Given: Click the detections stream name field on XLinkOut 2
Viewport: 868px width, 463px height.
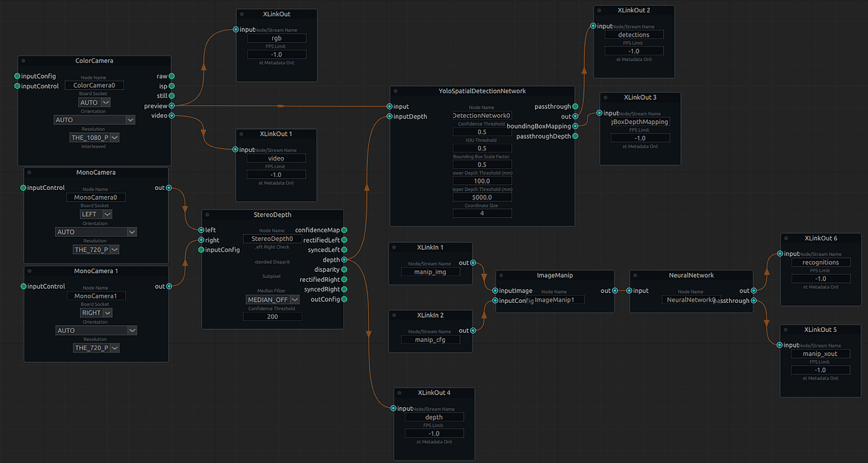Looking at the screenshot, I should point(634,34).
